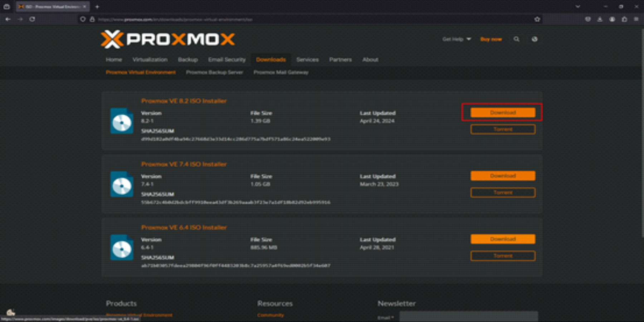644x322 pixels.
Task: Click the newsletter Email input field
Action: point(468,317)
